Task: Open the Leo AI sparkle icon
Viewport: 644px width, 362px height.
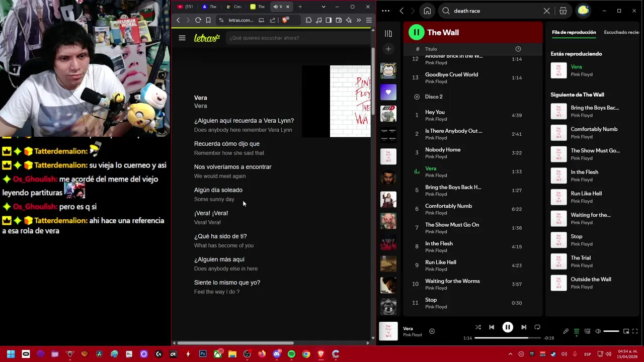Action: tap(349, 20)
